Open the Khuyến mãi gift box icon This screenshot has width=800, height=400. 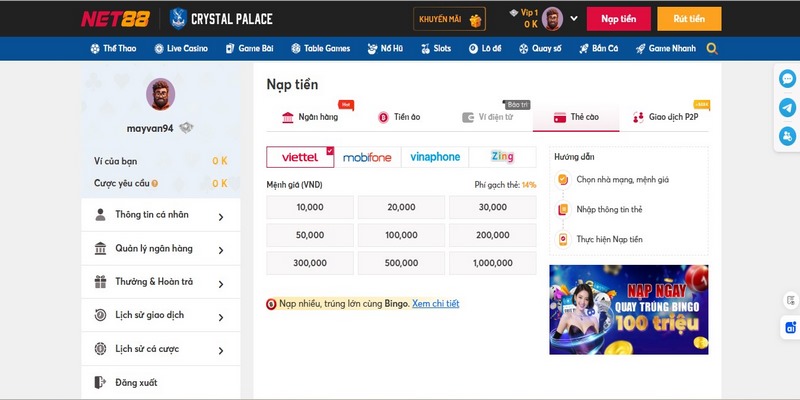(x=475, y=20)
